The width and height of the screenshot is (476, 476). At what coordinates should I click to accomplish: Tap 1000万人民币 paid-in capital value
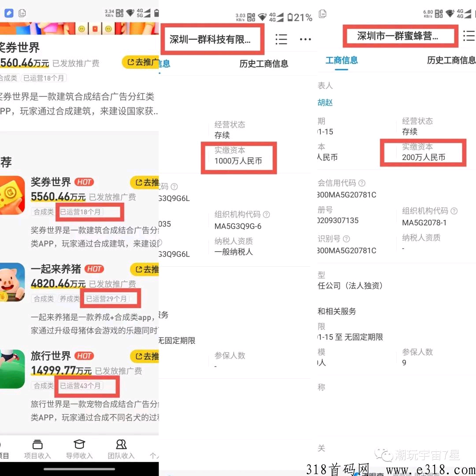(238, 161)
